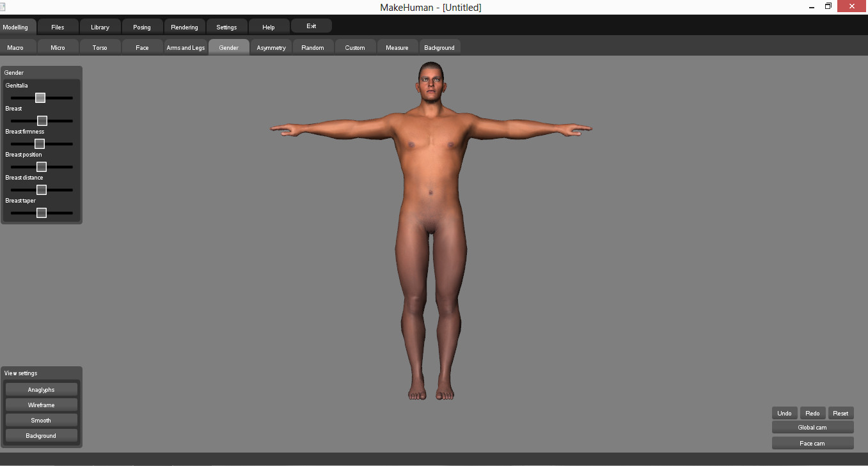Toggle Anaglyphs view setting

tap(41, 389)
